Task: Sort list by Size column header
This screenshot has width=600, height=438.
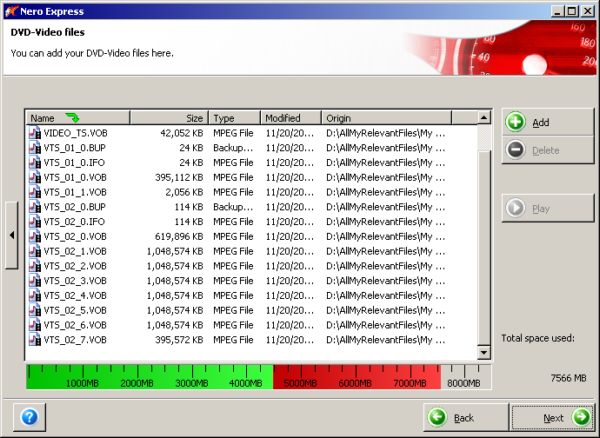Action: (x=169, y=118)
